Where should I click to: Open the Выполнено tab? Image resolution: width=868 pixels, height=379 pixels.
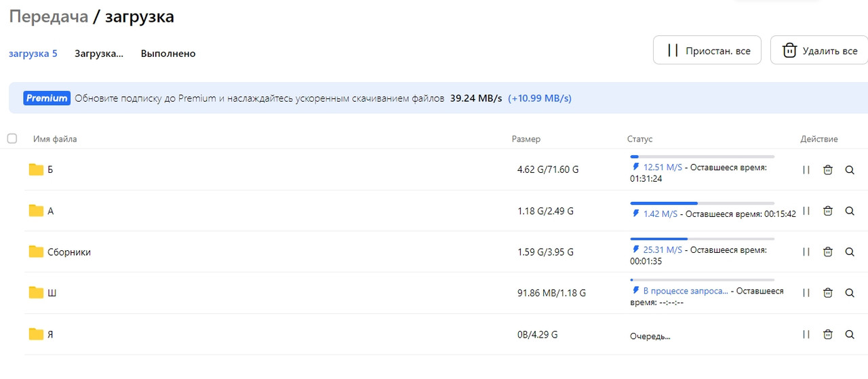tap(168, 54)
